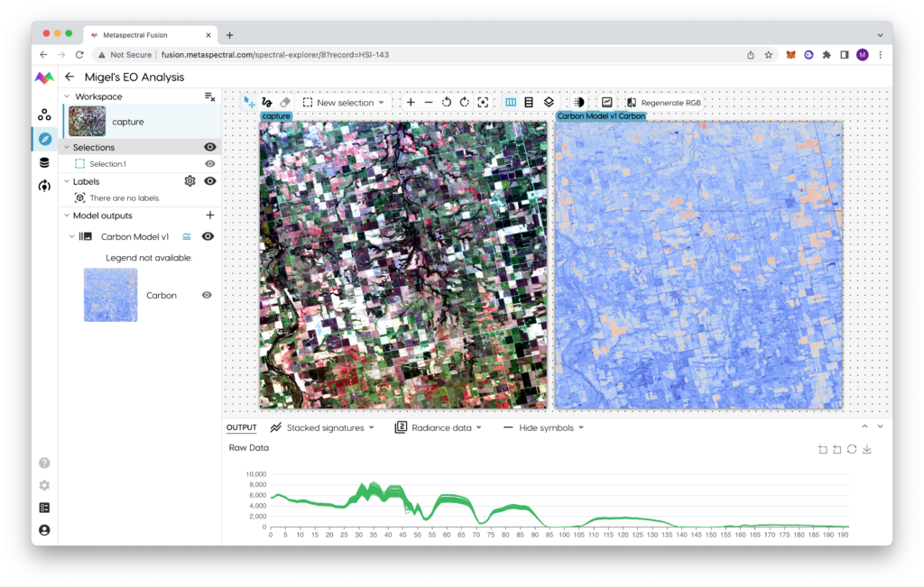Click the zoom in plus icon
Screen dimensions: 924x587
pyautogui.click(x=411, y=103)
